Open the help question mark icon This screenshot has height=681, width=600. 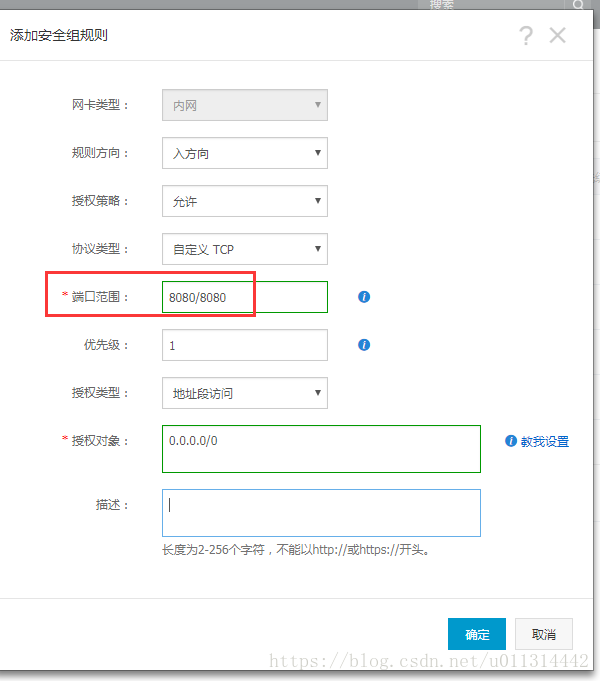(526, 35)
